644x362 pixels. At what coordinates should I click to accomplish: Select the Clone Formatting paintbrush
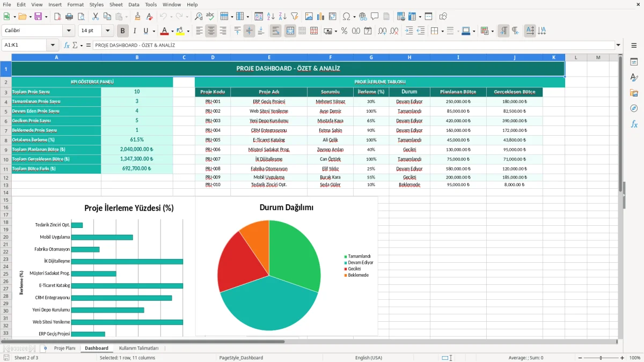tap(138, 17)
